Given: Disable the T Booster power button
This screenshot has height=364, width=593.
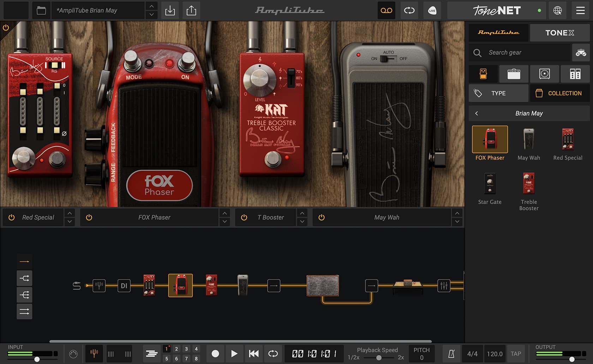Looking at the screenshot, I should point(244,217).
